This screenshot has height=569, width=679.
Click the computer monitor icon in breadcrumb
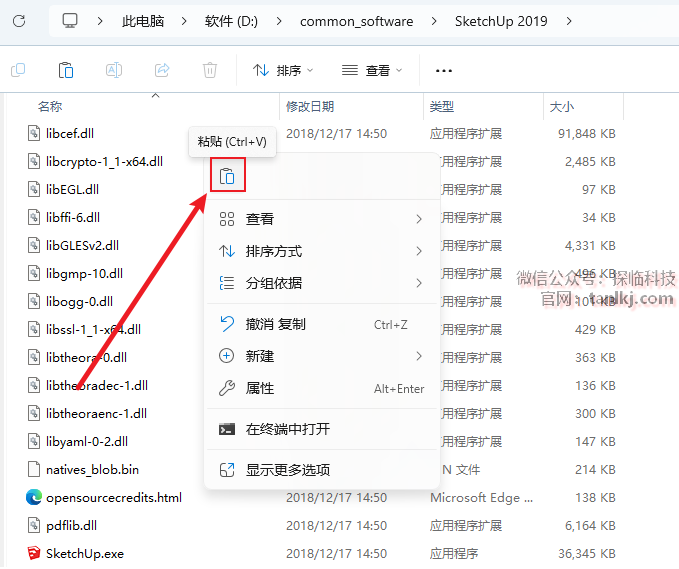[70, 20]
